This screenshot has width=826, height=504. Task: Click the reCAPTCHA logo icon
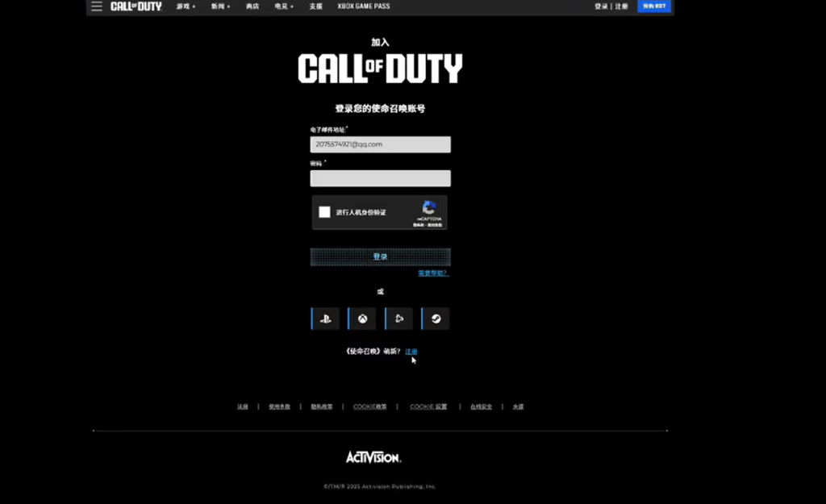point(428,208)
